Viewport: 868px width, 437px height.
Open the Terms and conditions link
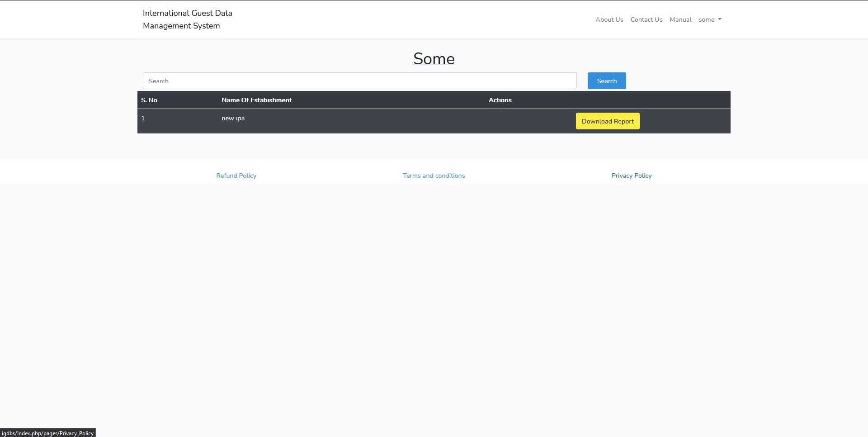pos(434,176)
